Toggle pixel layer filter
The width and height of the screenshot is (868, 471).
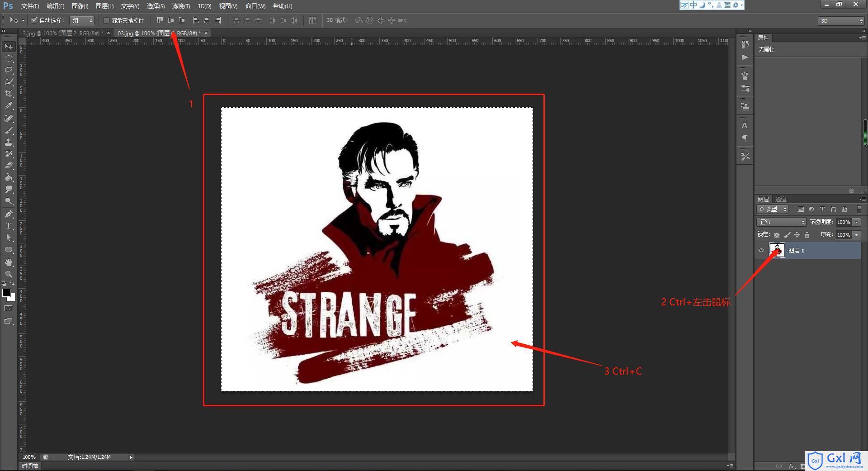(801, 209)
